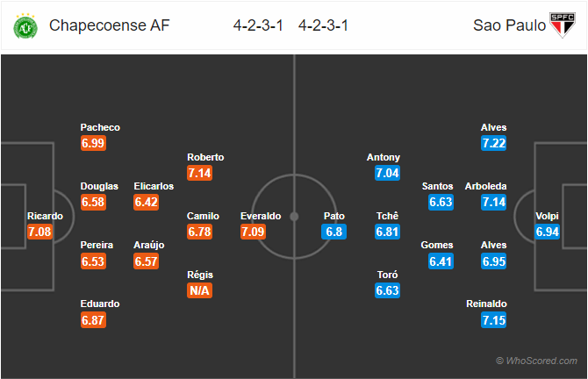Open the Chapecoense AF team name
Image resolution: width=588 pixels, height=379 pixels.
click(109, 25)
